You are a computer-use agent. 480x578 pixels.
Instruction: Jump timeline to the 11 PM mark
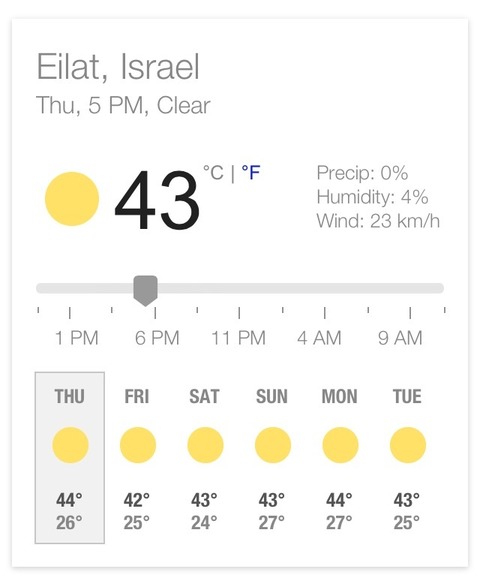[239, 338]
